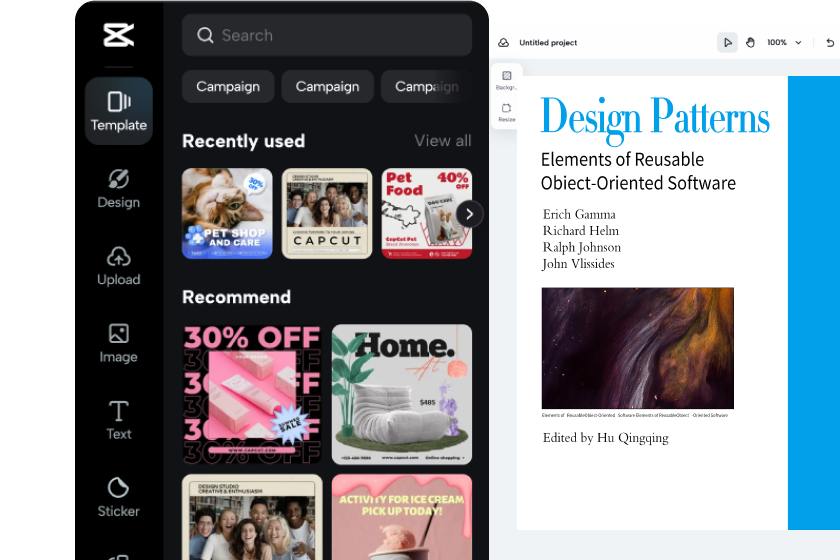Select the pointer selection tool
The image size is (840, 560).
tap(728, 42)
